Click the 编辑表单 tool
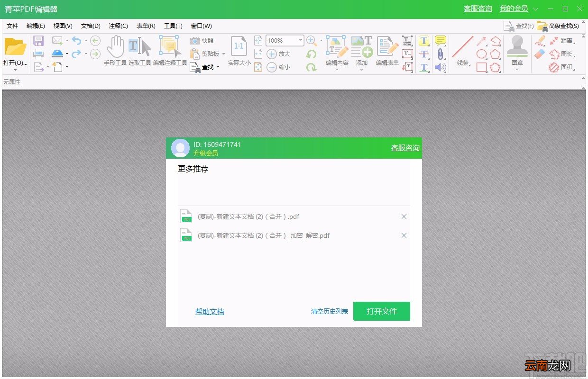This screenshot has width=588, height=379. click(x=387, y=51)
